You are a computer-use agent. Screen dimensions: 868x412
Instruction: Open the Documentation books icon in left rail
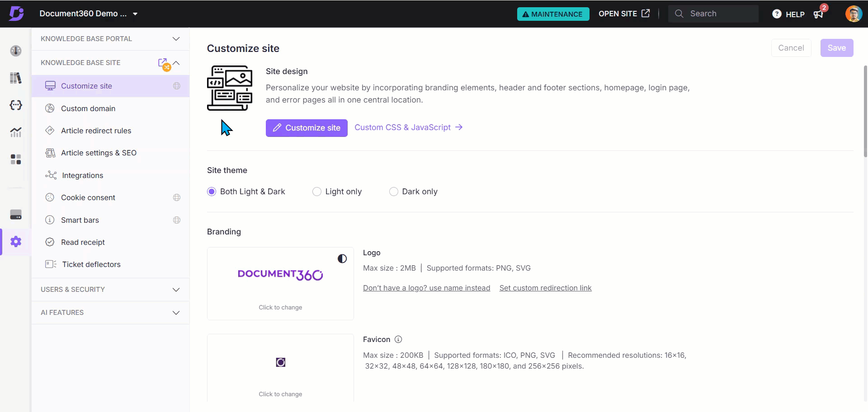[x=16, y=78]
